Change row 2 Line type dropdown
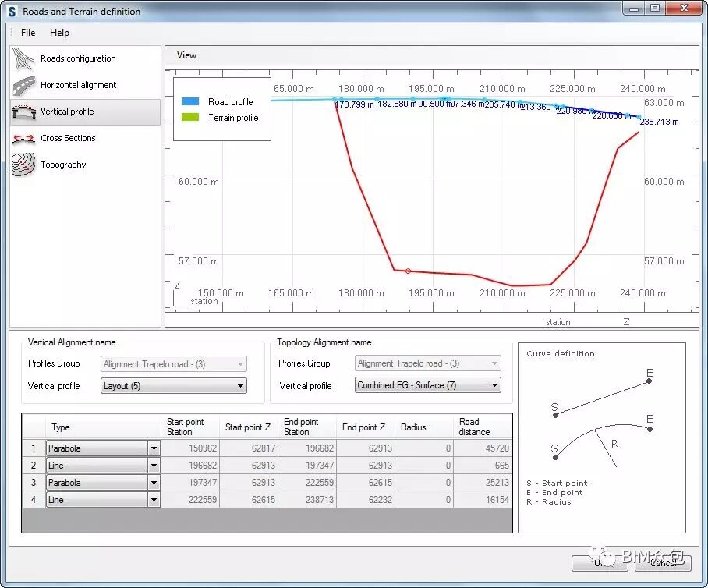The image size is (708, 588). (x=154, y=466)
